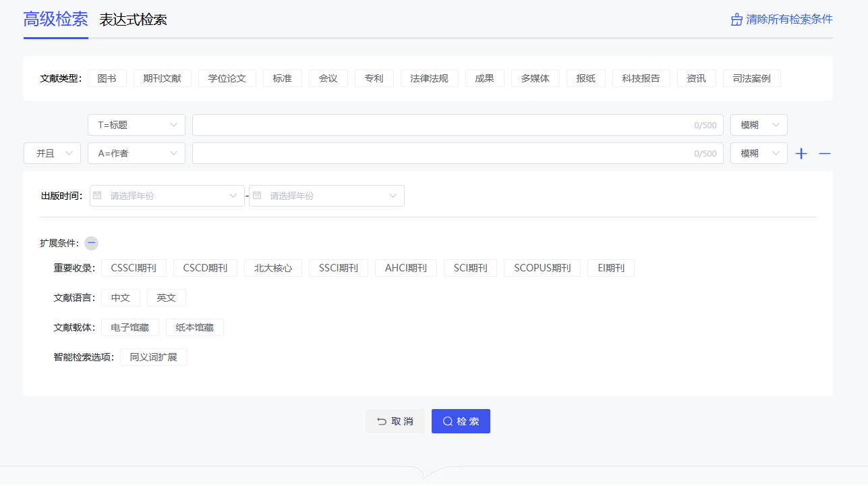Collapse 扩展条件 using the minus icon
Screen dimensions: 868x486
(x=91, y=243)
